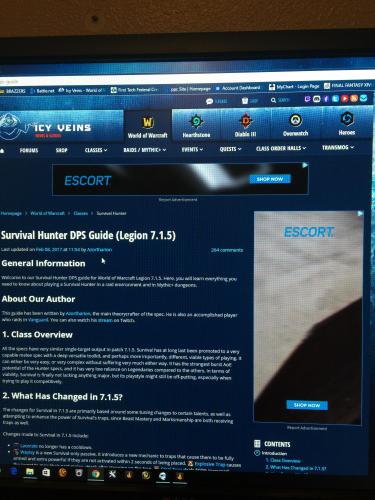Open the Forums menu item
The width and height of the screenshot is (375, 500).
point(29,150)
